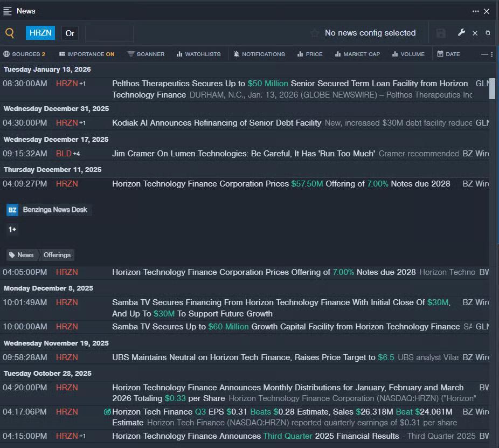
Task: Toggle the Importance ON filter
Action: pos(86,54)
